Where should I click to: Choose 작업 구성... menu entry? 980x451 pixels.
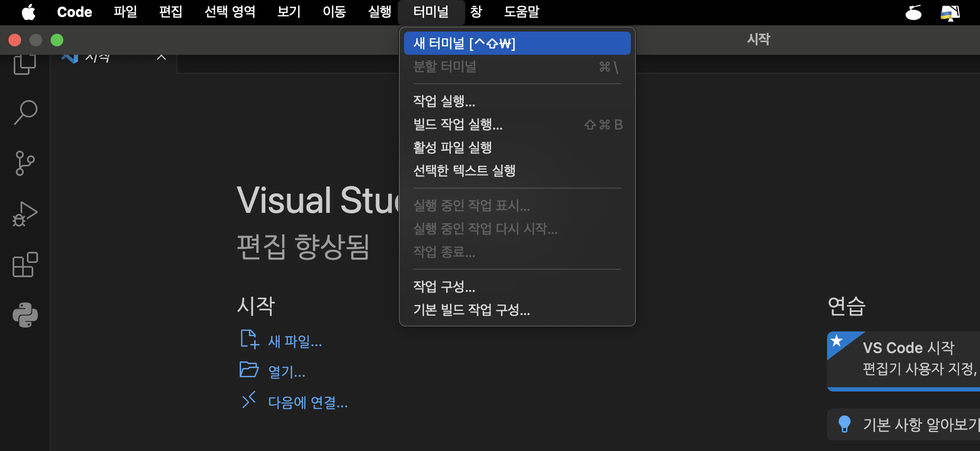517,287
